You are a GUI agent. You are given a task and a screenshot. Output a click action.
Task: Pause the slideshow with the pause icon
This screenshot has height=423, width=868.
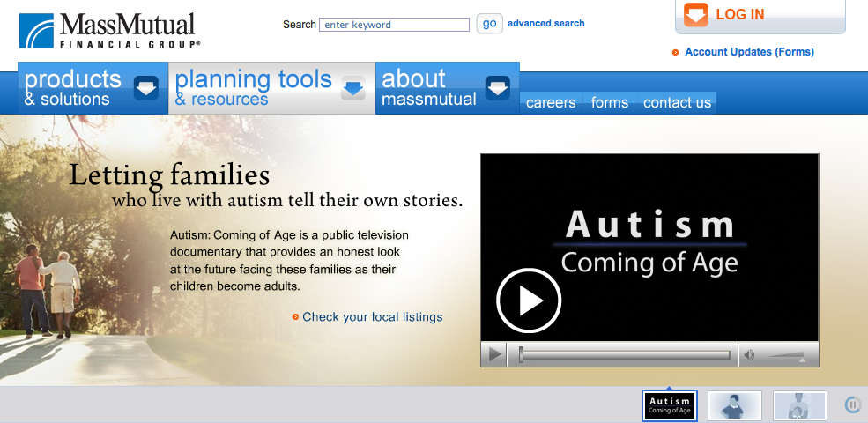[852, 404]
